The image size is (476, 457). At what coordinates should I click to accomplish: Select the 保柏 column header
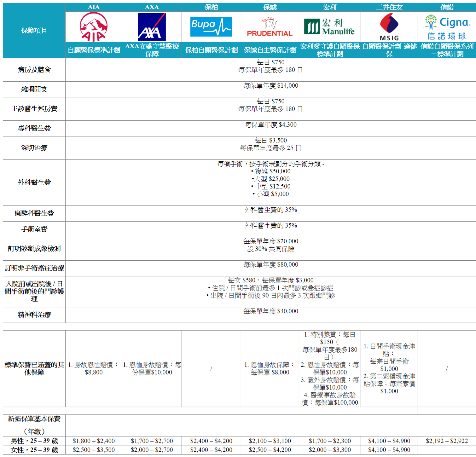[211, 7]
